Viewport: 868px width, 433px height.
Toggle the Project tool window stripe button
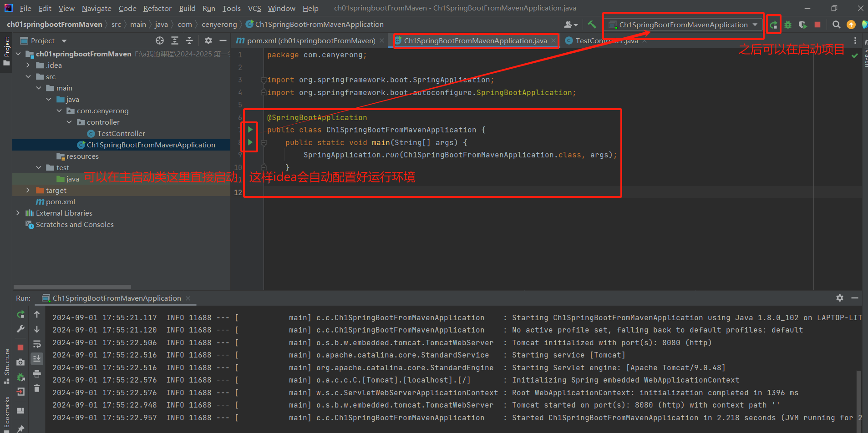6,51
